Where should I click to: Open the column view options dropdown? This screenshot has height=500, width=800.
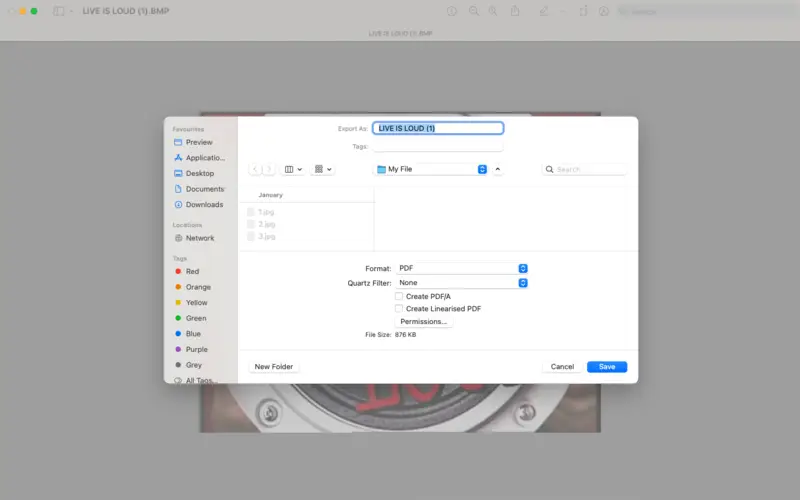[x=293, y=169]
